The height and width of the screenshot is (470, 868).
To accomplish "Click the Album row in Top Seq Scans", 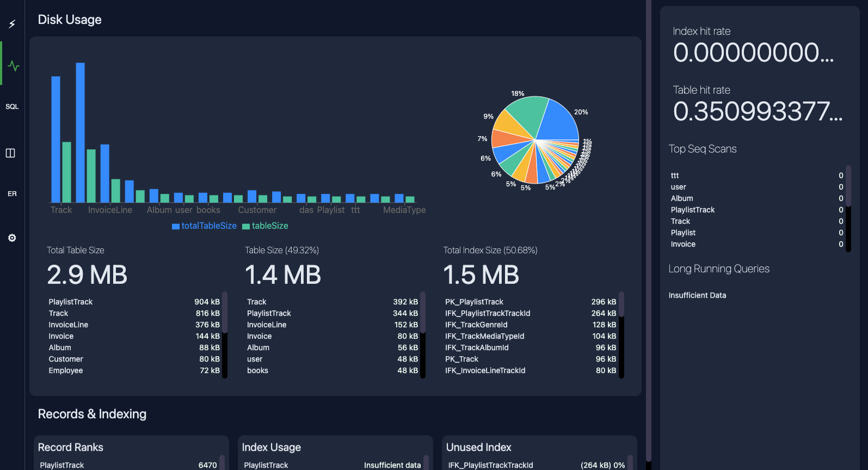I will pos(682,198).
